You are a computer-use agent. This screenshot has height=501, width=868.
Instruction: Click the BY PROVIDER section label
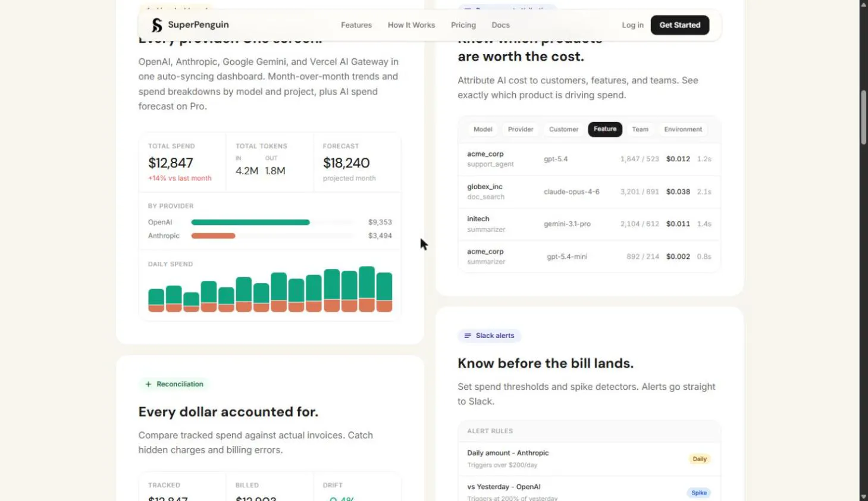(171, 206)
